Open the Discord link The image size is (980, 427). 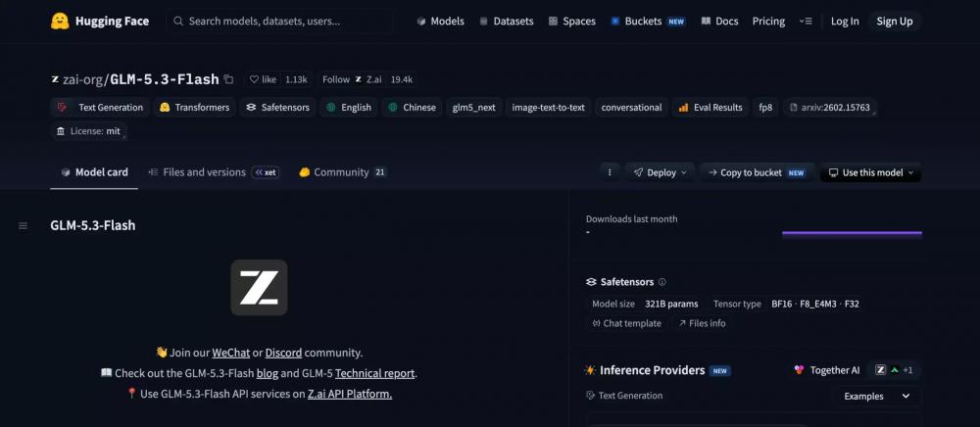pyautogui.click(x=283, y=353)
